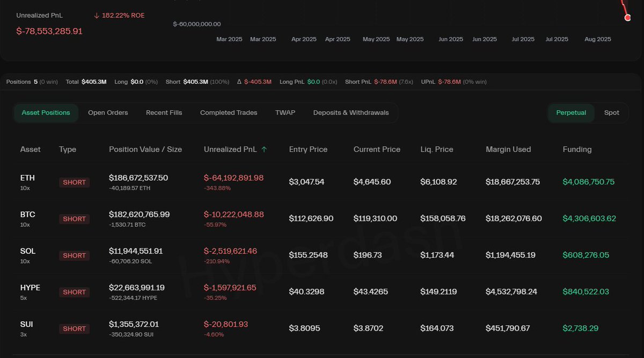Image resolution: width=644 pixels, height=358 pixels.
Task: Click BTC unrealized PnL $-10,222,048.88
Action: 234,214
